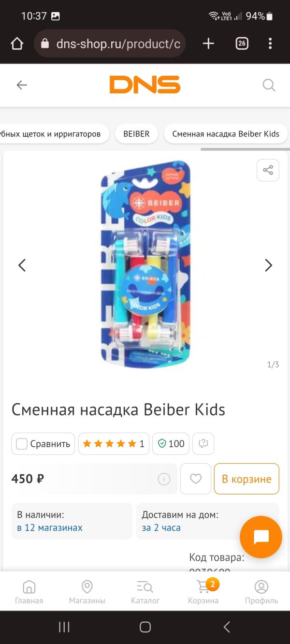
Task: Tick the Сравнить checkbox
Action: pyautogui.click(x=22, y=444)
